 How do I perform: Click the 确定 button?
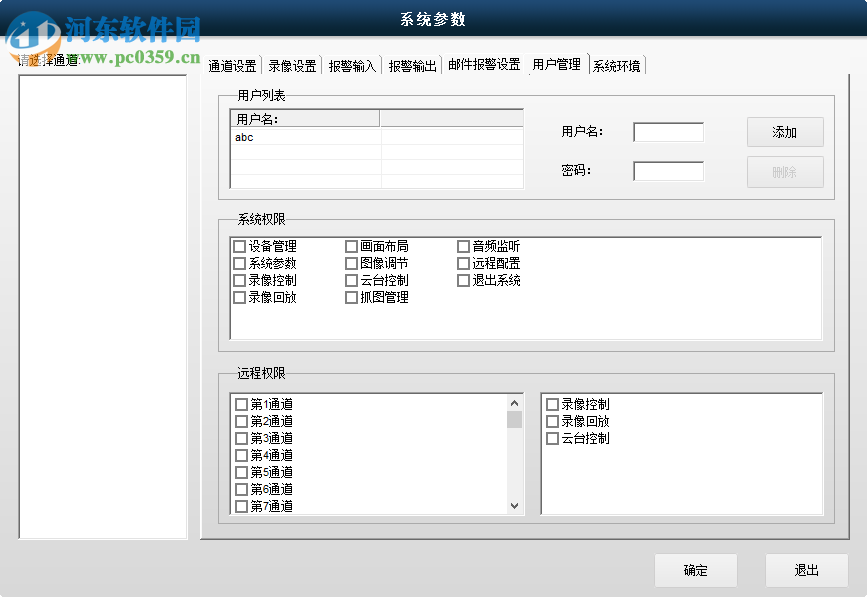pyautogui.click(x=695, y=570)
